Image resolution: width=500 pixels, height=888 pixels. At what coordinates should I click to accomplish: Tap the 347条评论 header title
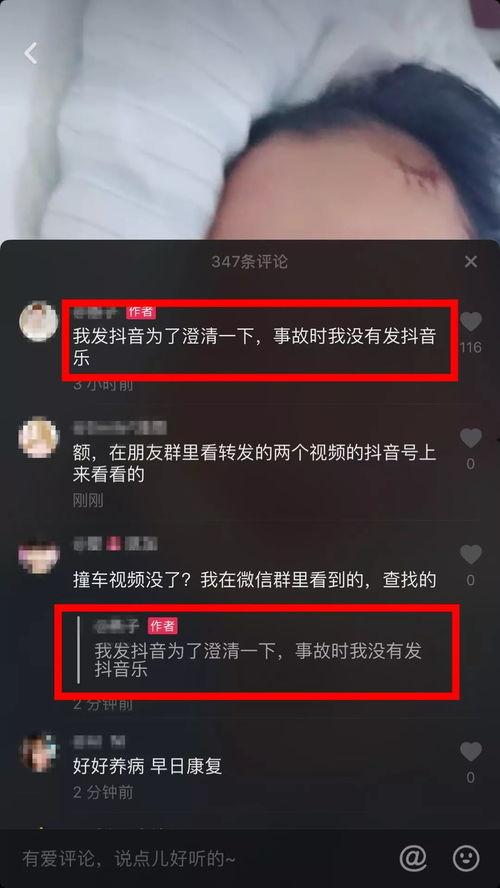(249, 262)
